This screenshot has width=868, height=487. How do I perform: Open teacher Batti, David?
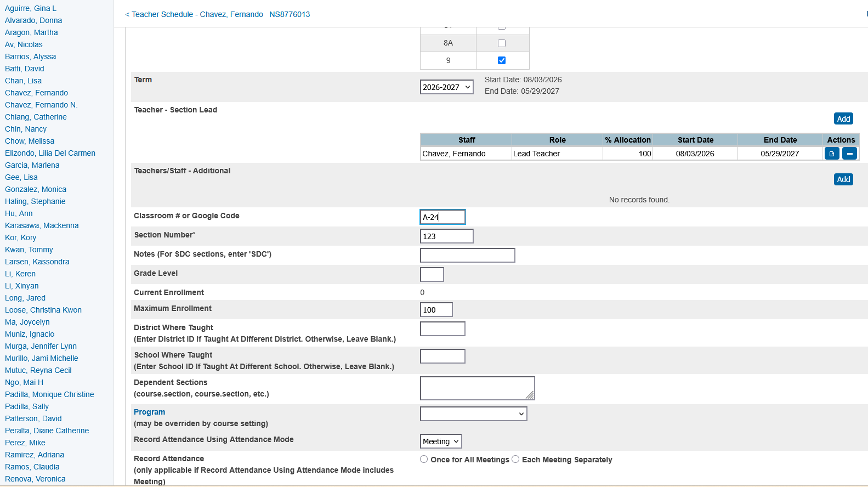tap(25, 69)
